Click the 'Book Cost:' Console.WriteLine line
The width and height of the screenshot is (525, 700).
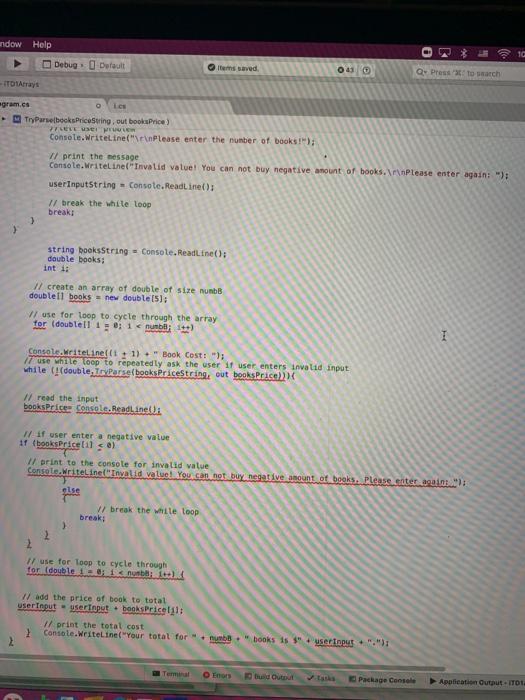126,354
